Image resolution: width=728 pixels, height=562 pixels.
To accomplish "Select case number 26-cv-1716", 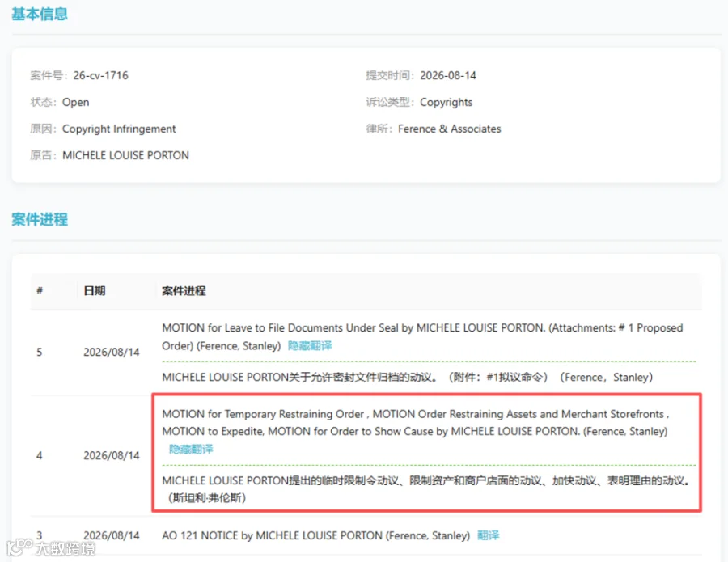I will [101, 75].
